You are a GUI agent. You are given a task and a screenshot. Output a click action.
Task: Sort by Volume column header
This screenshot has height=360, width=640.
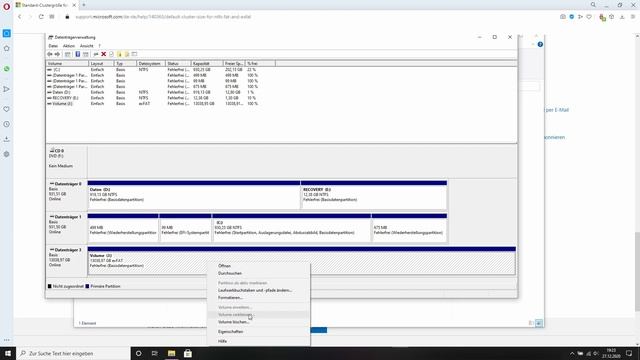coord(67,64)
